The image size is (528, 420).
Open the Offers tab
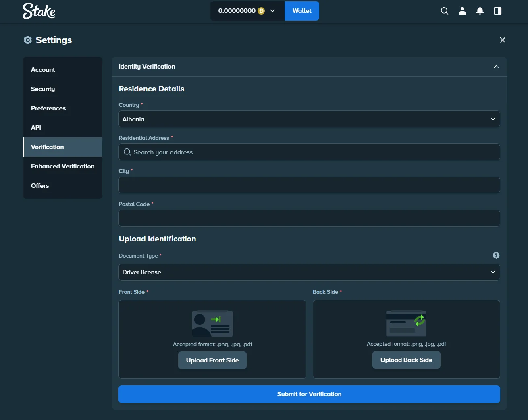pos(62,186)
